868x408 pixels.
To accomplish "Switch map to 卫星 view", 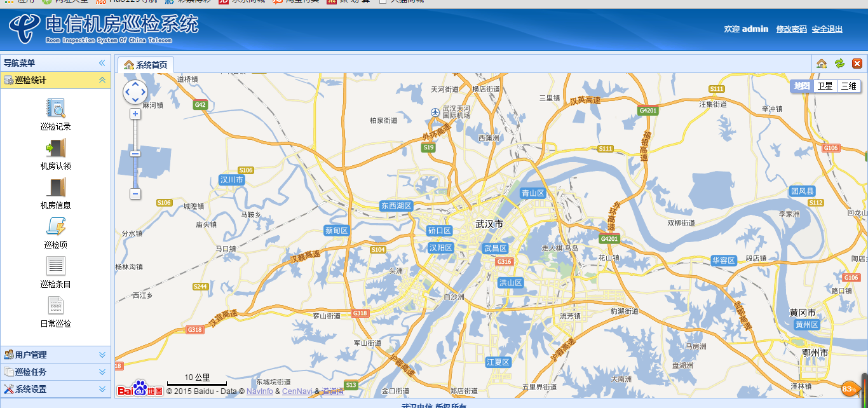I will [x=825, y=86].
